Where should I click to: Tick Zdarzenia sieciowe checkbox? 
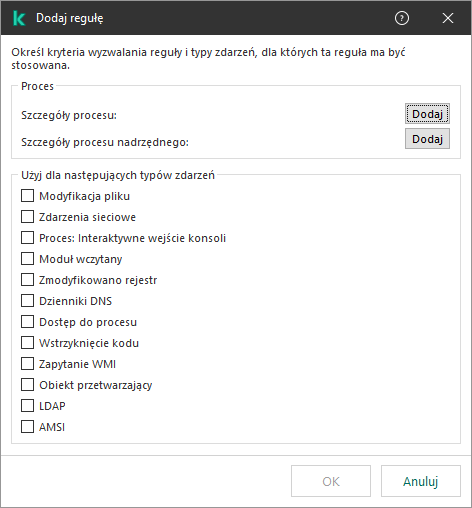pos(27,217)
